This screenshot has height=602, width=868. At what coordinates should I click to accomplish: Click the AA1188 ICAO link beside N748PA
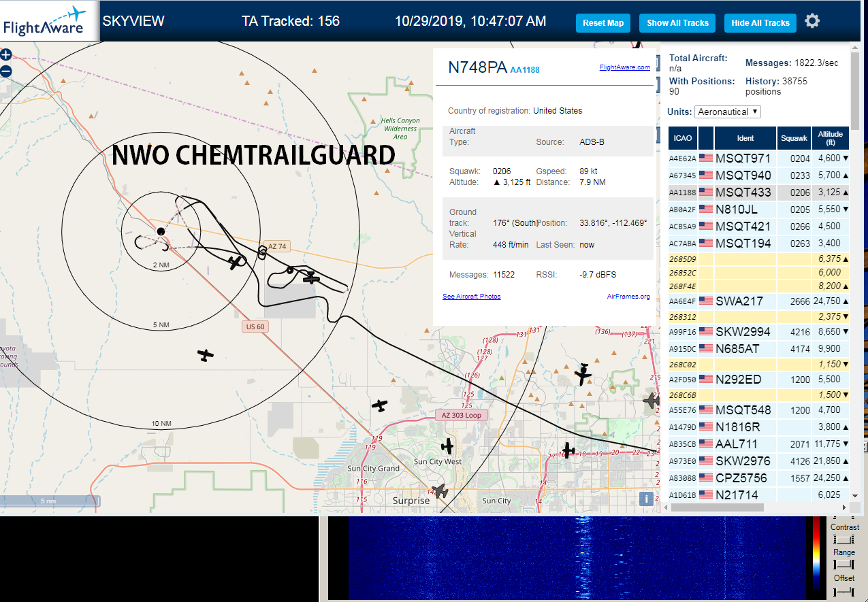(525, 69)
